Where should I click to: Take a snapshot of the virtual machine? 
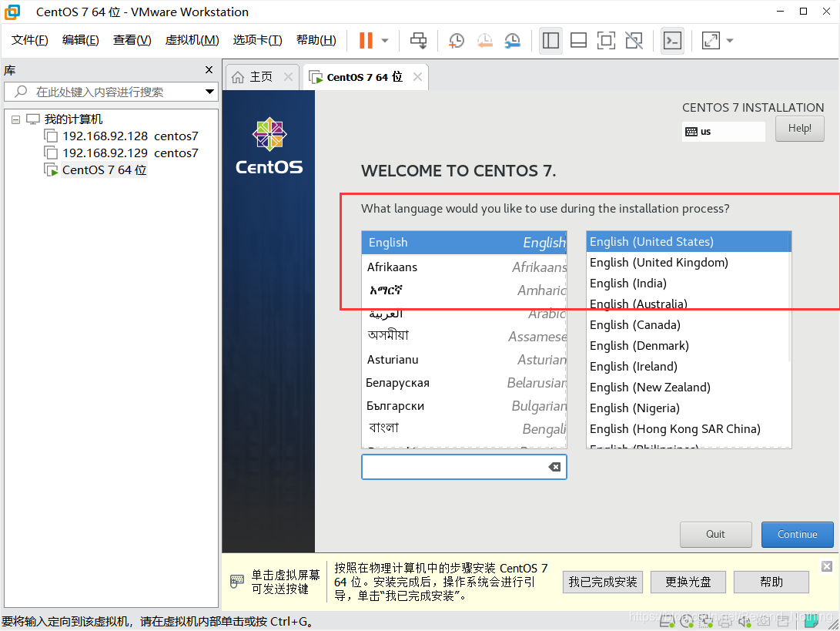pyautogui.click(x=456, y=41)
